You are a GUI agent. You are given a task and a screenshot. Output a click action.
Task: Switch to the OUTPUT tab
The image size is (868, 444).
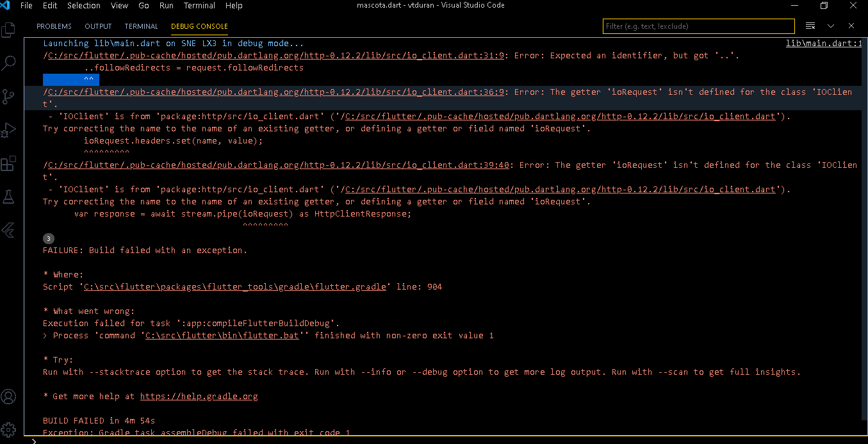point(98,26)
